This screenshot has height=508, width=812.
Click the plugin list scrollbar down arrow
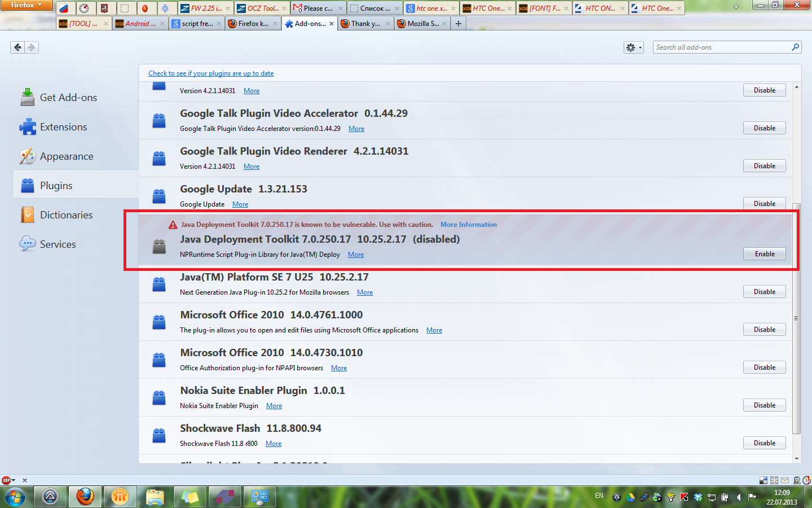point(796,459)
